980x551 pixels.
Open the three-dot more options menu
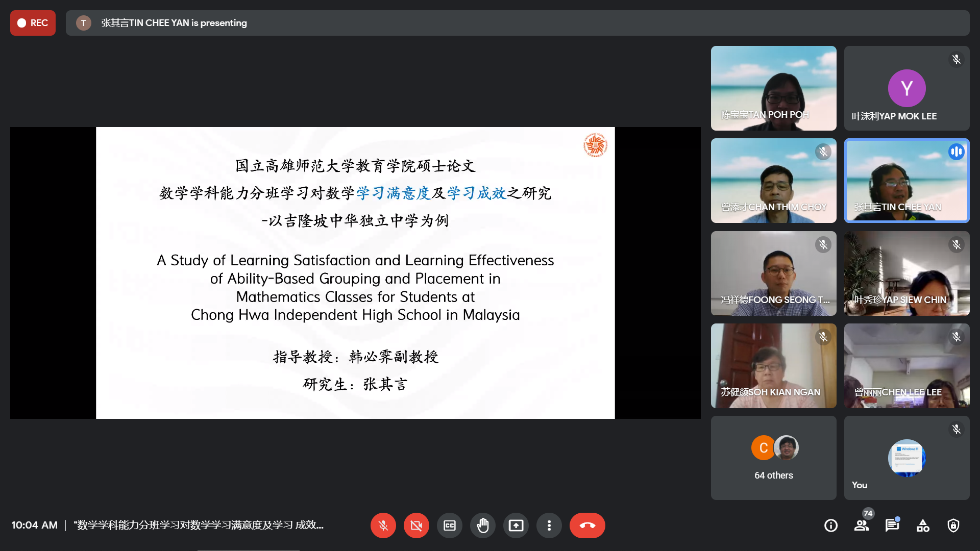point(549,525)
